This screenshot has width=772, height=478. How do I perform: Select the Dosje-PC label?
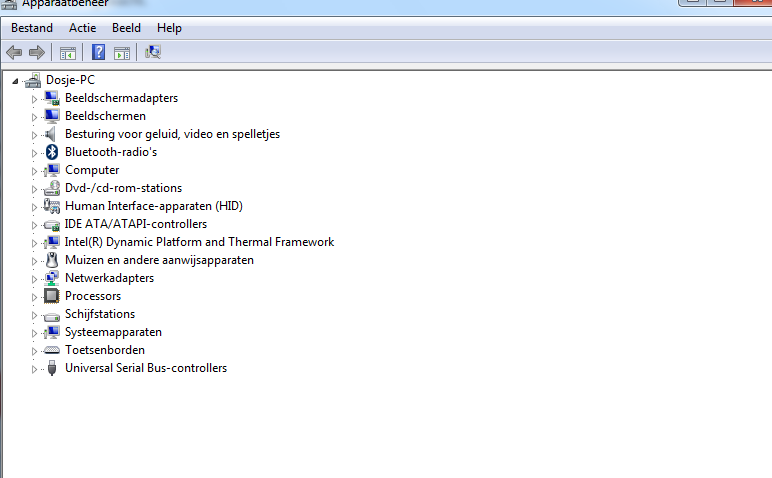70,80
